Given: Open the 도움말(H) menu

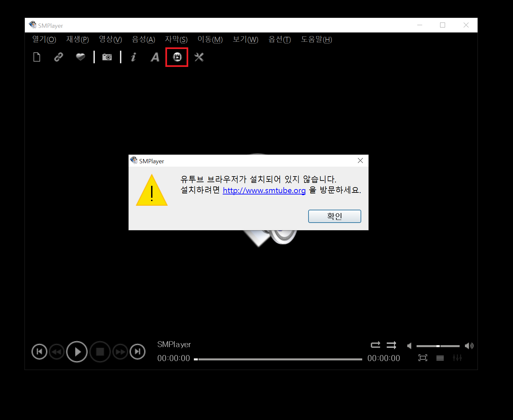Looking at the screenshot, I should pos(316,39).
